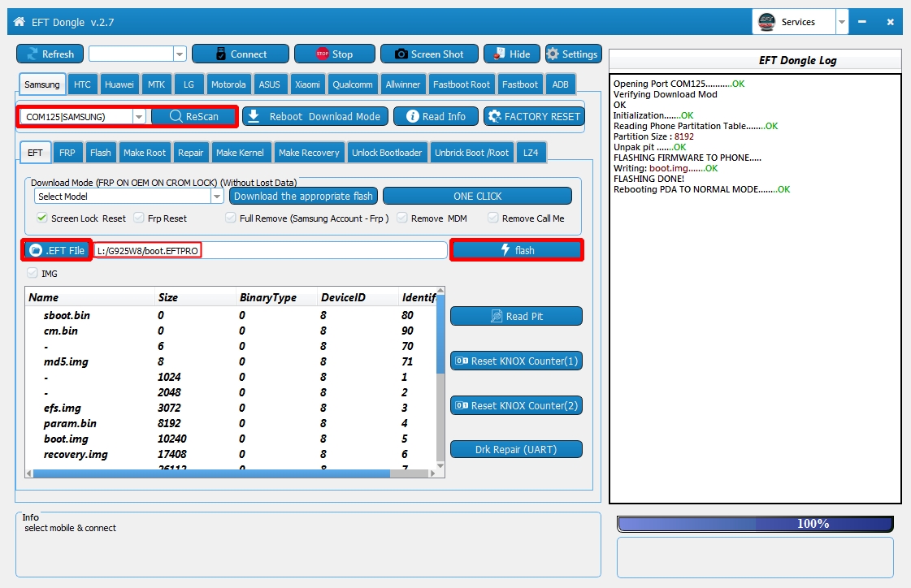The height and width of the screenshot is (588, 911).
Task: Open the COM125 SAMSUNG port dropdown
Action: point(139,117)
